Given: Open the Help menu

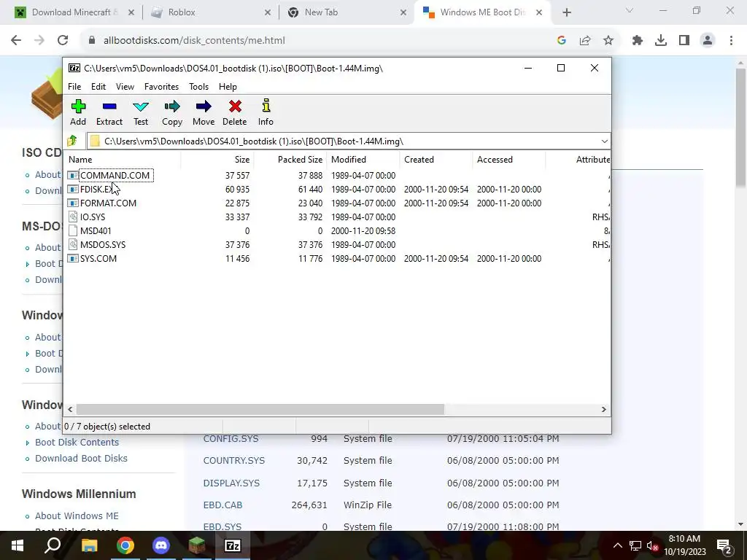Looking at the screenshot, I should pos(228,87).
